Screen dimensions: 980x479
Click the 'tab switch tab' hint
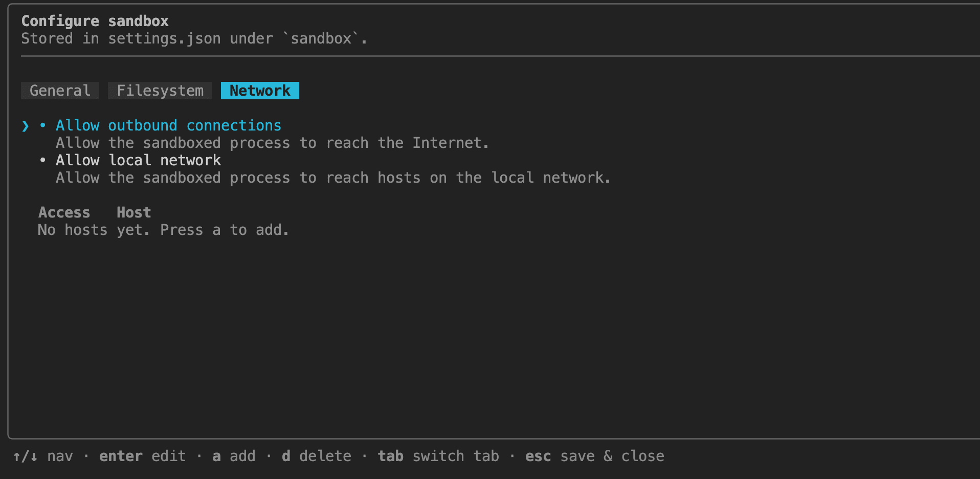[438, 456]
